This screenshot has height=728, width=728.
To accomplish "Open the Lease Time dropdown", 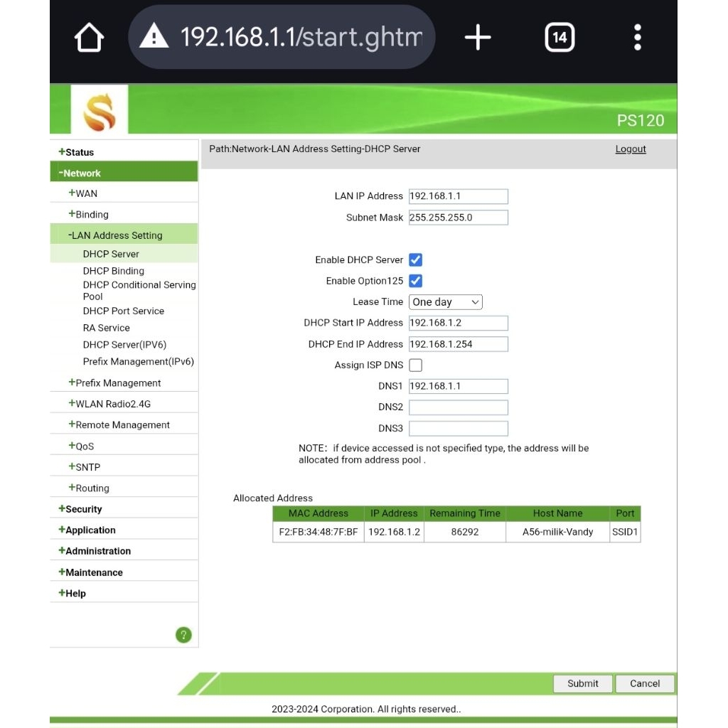I will pos(446,302).
